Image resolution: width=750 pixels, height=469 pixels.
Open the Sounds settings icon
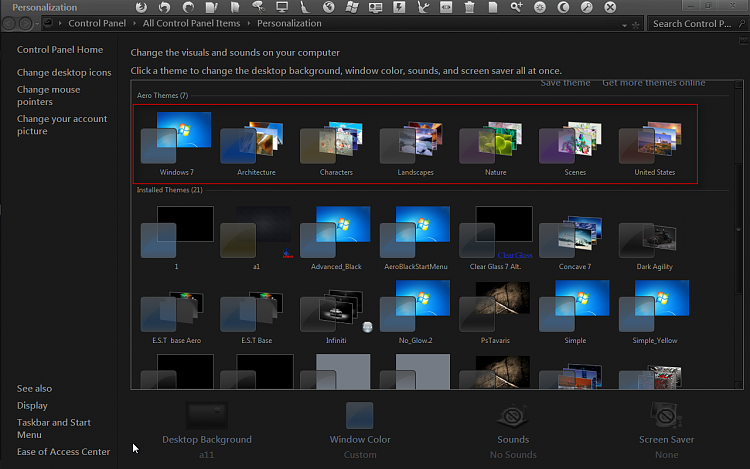513,415
